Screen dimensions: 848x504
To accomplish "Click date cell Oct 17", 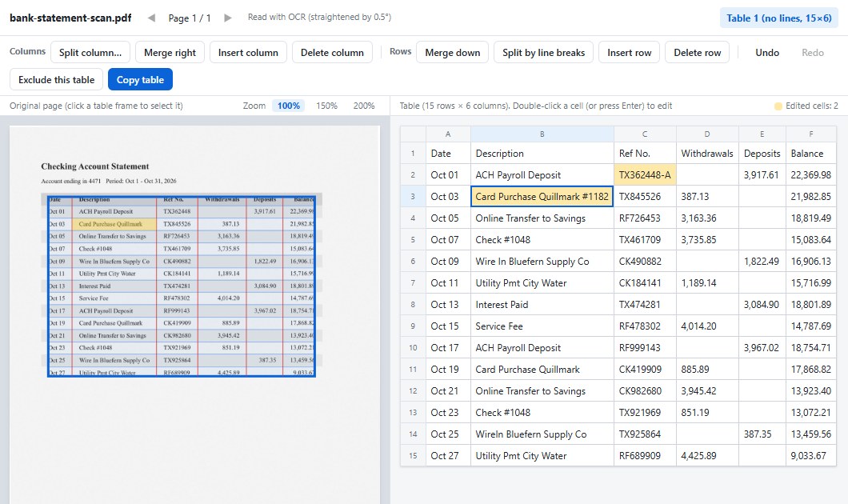I will [448, 348].
